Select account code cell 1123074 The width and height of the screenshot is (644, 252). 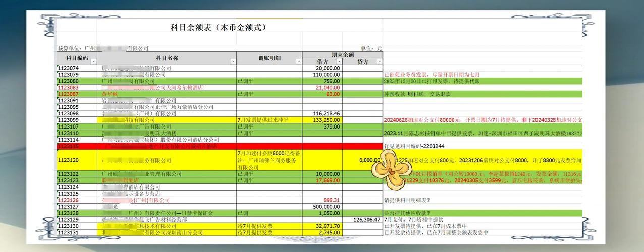77,68
